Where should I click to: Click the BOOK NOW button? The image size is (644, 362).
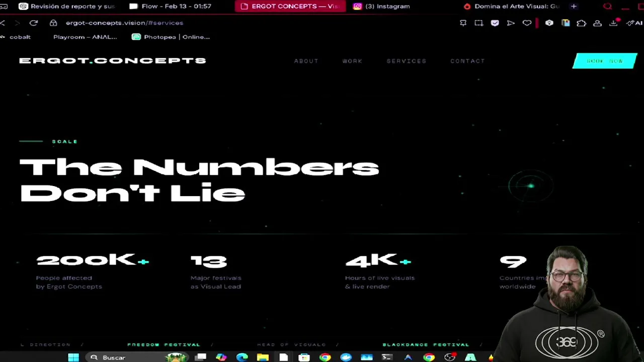coord(605,61)
